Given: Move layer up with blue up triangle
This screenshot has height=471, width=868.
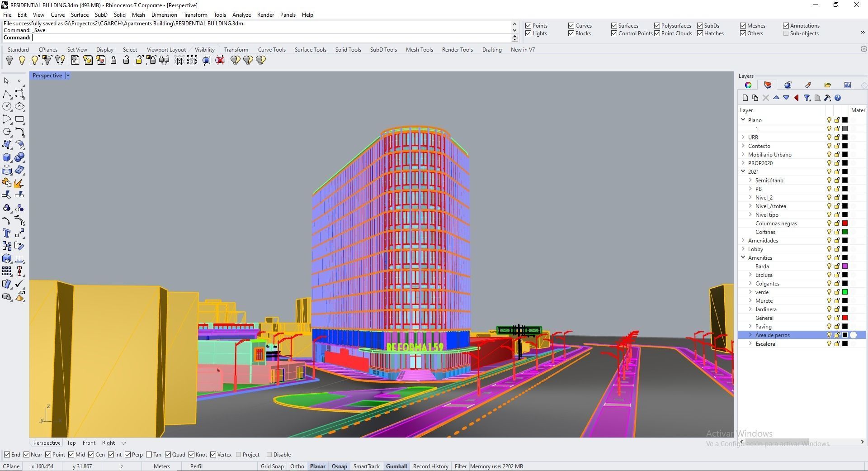Looking at the screenshot, I should (x=776, y=98).
